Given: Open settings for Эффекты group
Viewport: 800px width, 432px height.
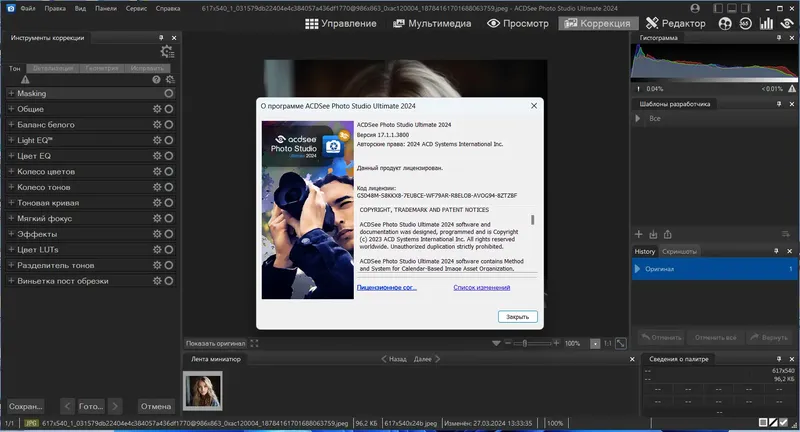Looking at the screenshot, I should [x=157, y=234].
